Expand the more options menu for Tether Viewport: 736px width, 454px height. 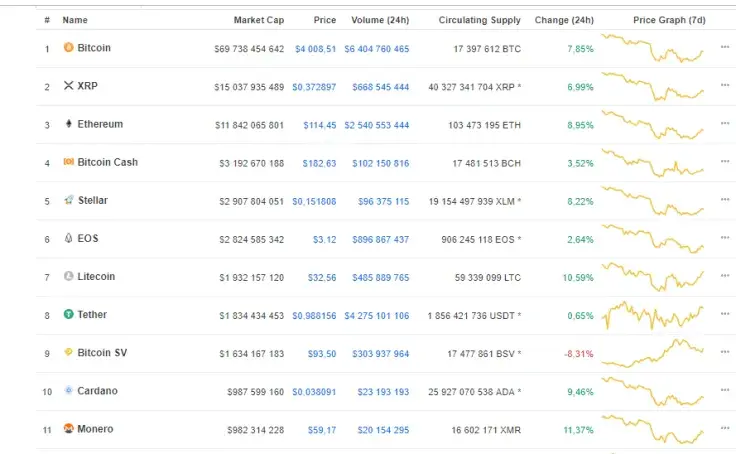point(725,314)
